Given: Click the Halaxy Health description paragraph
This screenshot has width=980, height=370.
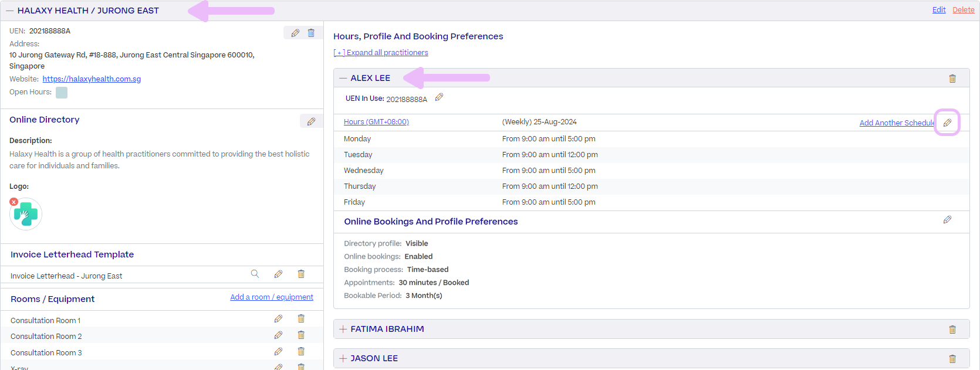Looking at the screenshot, I should (160, 160).
